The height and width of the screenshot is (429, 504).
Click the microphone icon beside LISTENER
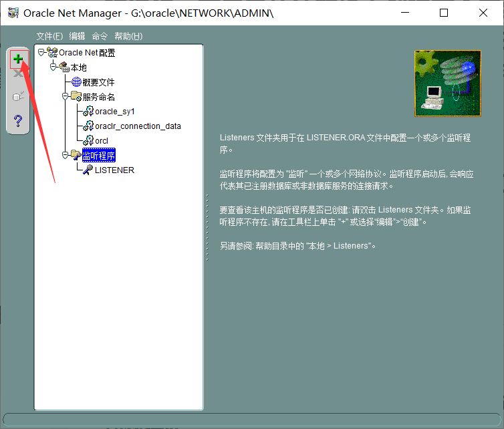pos(88,170)
